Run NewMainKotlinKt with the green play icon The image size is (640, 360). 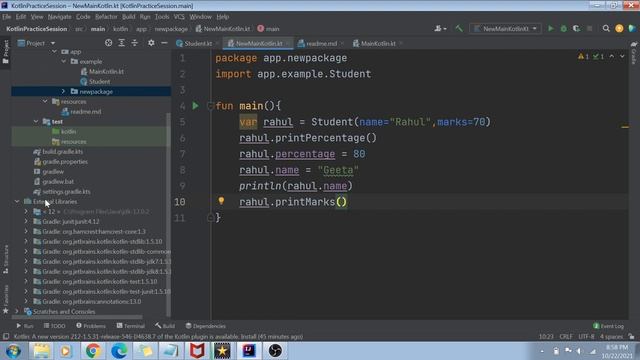coord(551,29)
